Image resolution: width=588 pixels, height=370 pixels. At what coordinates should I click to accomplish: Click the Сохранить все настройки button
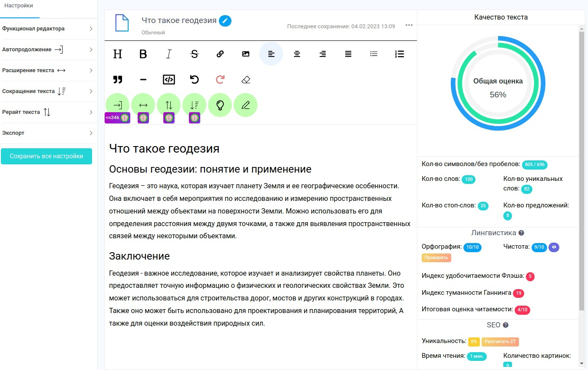(46, 156)
